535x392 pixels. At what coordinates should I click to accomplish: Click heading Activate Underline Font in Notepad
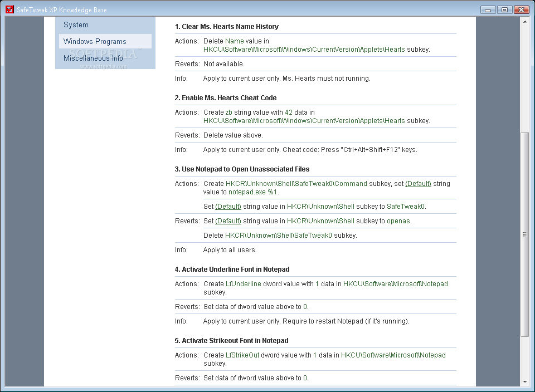tap(232, 269)
